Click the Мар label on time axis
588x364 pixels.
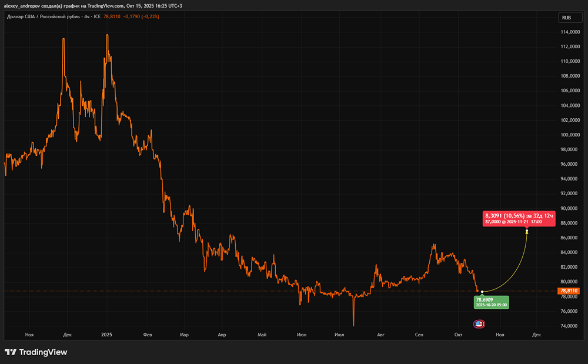[x=184, y=335]
